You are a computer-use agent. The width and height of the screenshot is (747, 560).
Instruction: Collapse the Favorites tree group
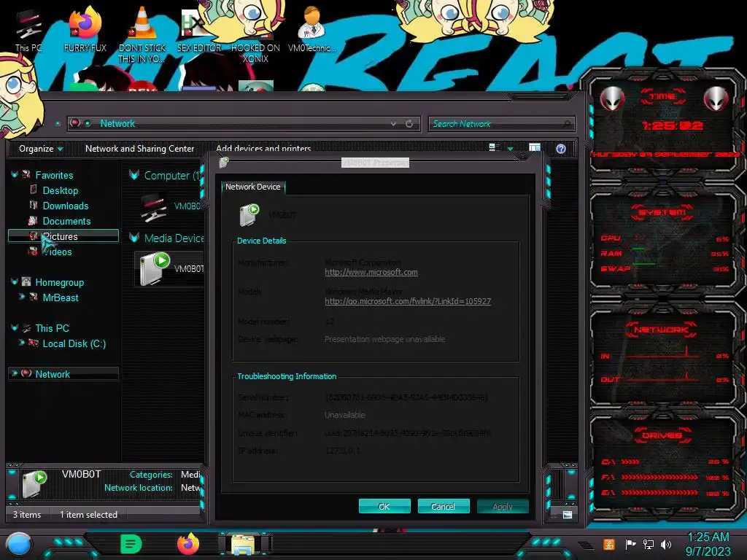pos(15,175)
